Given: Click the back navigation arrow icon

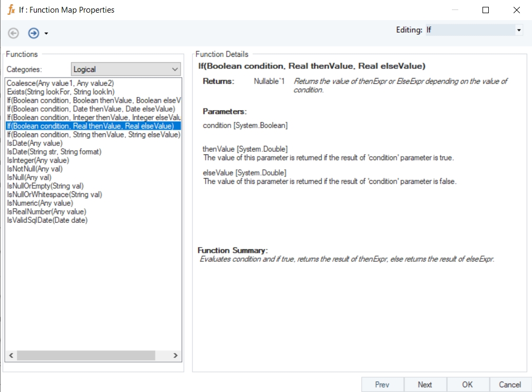Looking at the screenshot, I should click(14, 33).
